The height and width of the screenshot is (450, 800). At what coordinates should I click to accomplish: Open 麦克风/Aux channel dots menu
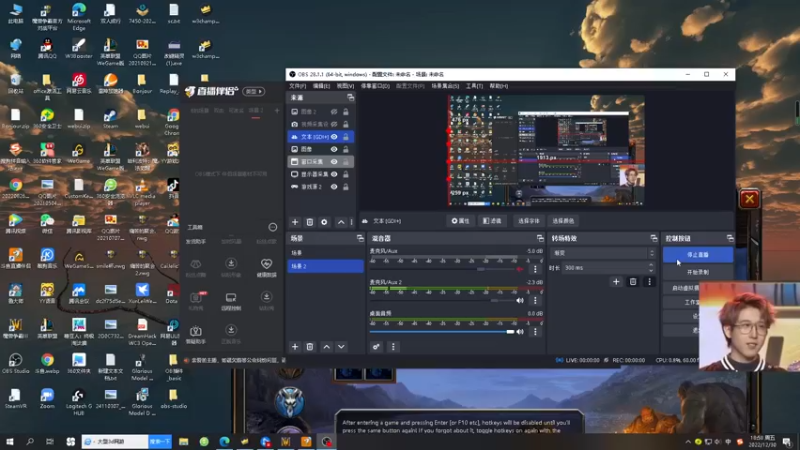(x=535, y=269)
